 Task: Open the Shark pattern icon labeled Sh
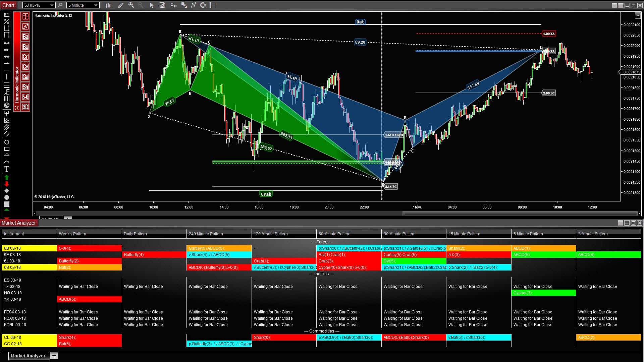[25, 86]
